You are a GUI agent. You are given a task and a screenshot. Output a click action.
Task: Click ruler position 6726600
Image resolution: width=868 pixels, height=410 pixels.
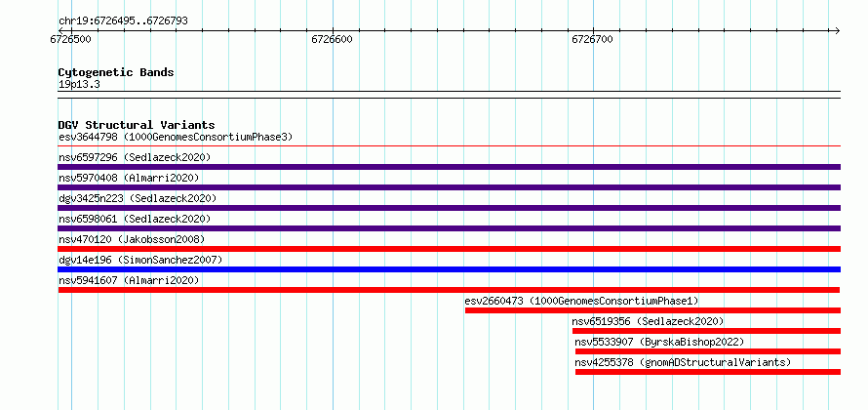[x=333, y=39]
